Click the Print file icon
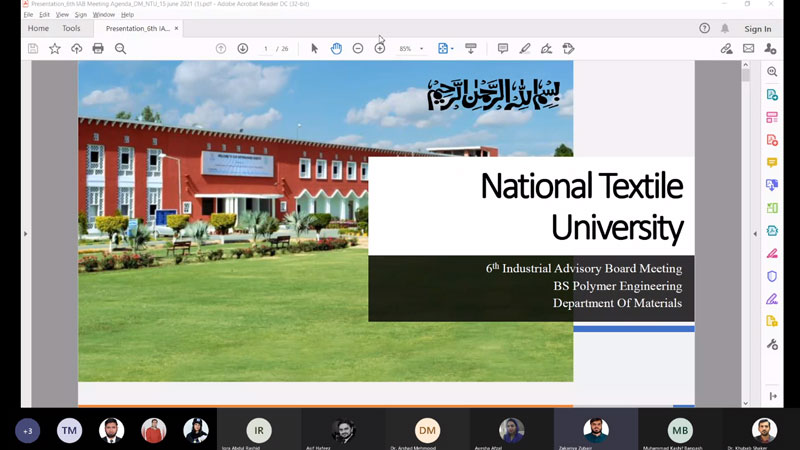Screen dimensions: 800x450 98,48
